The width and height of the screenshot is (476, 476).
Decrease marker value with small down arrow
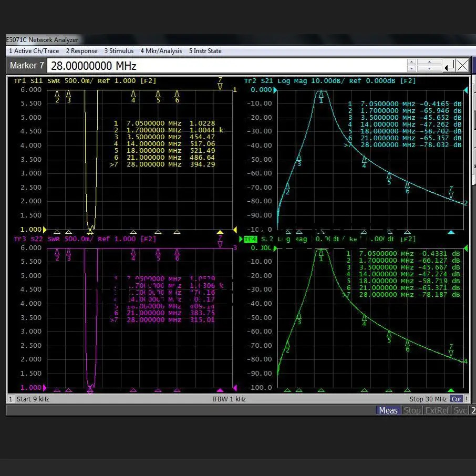[411, 69]
